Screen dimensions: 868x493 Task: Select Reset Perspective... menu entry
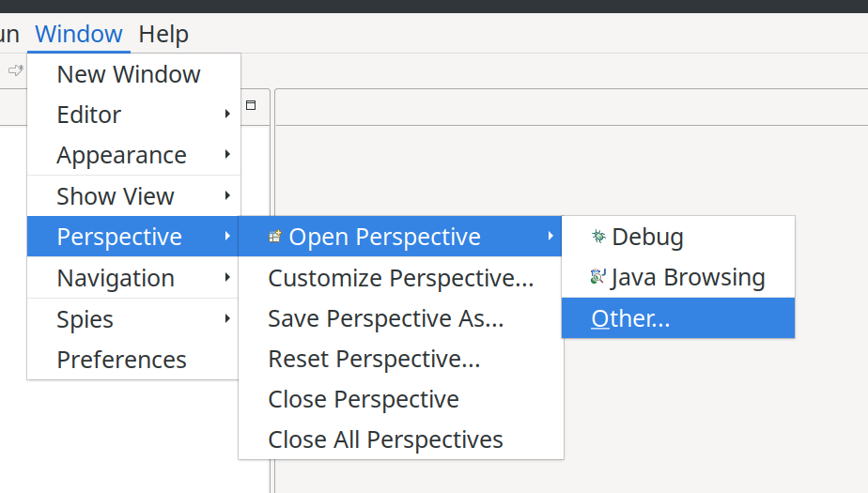(x=401, y=359)
